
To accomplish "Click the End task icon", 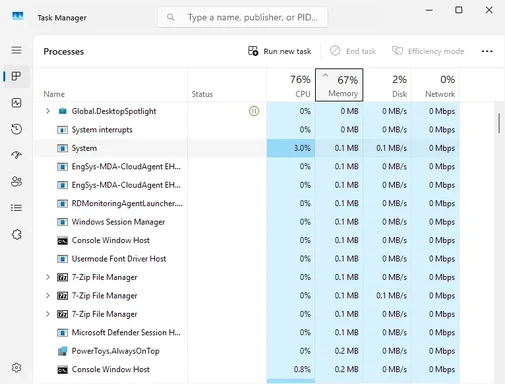I will click(335, 51).
